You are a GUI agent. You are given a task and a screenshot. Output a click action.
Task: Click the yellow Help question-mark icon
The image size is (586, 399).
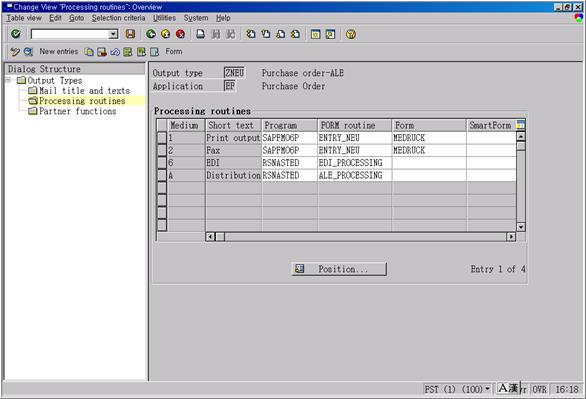click(351, 34)
